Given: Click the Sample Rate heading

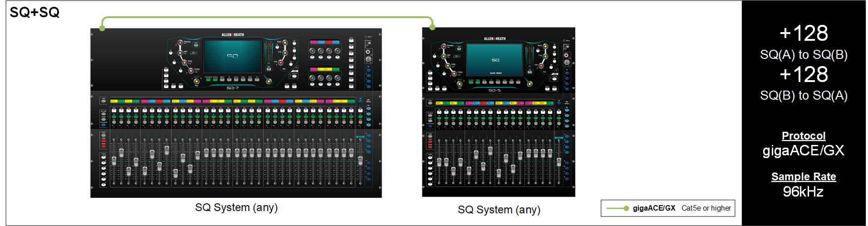Looking at the screenshot, I should 803,177.
